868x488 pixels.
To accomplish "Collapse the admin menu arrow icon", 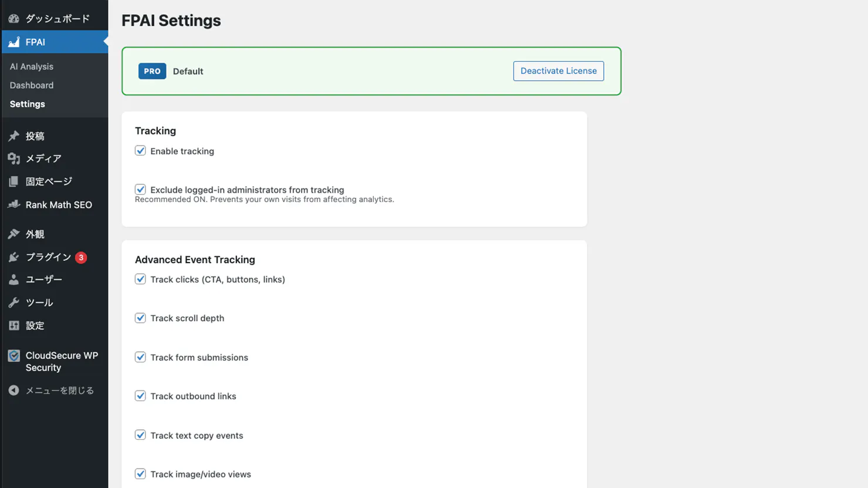I will coord(13,391).
